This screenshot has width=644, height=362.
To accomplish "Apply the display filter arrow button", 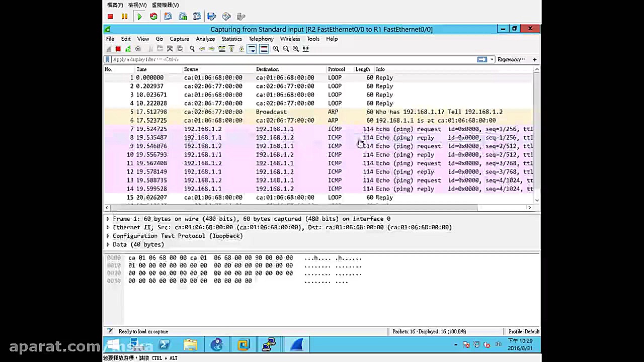I will [x=482, y=59].
